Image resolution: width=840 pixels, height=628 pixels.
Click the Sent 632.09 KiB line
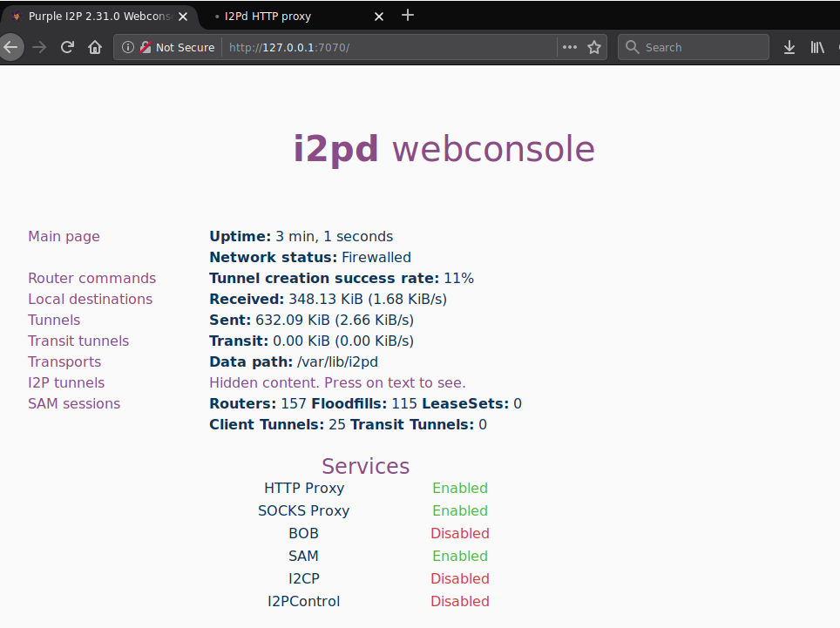(x=311, y=321)
